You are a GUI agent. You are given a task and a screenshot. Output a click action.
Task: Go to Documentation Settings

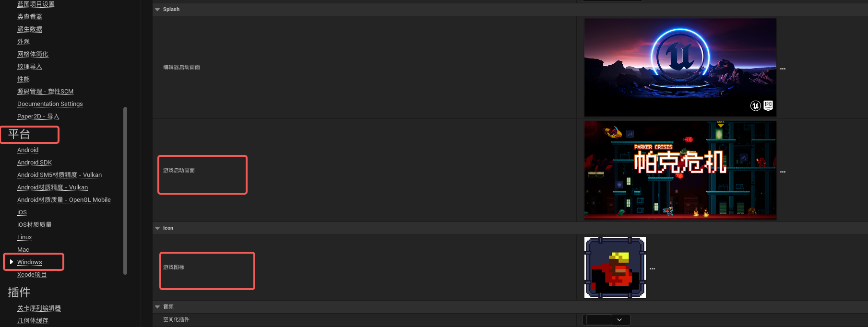(x=50, y=104)
